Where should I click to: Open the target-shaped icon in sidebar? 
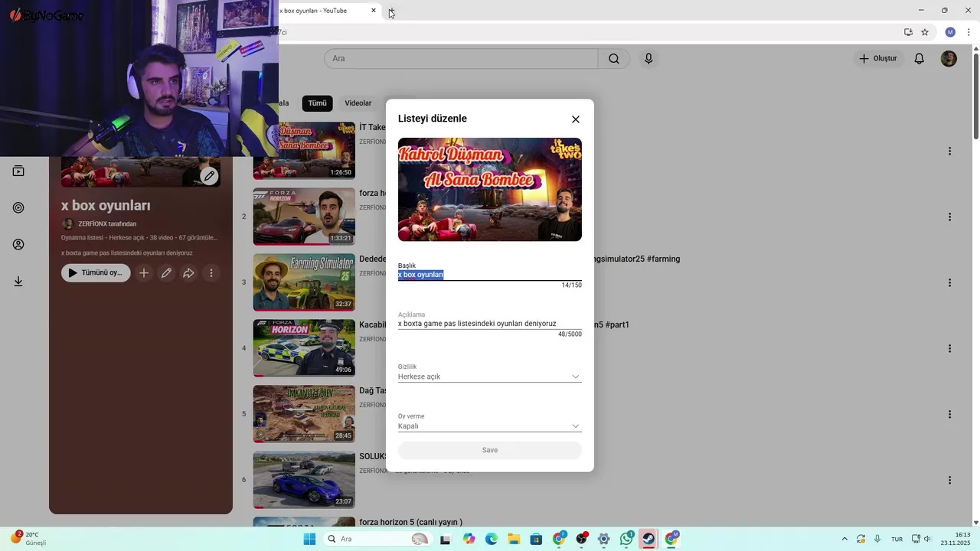(18, 207)
